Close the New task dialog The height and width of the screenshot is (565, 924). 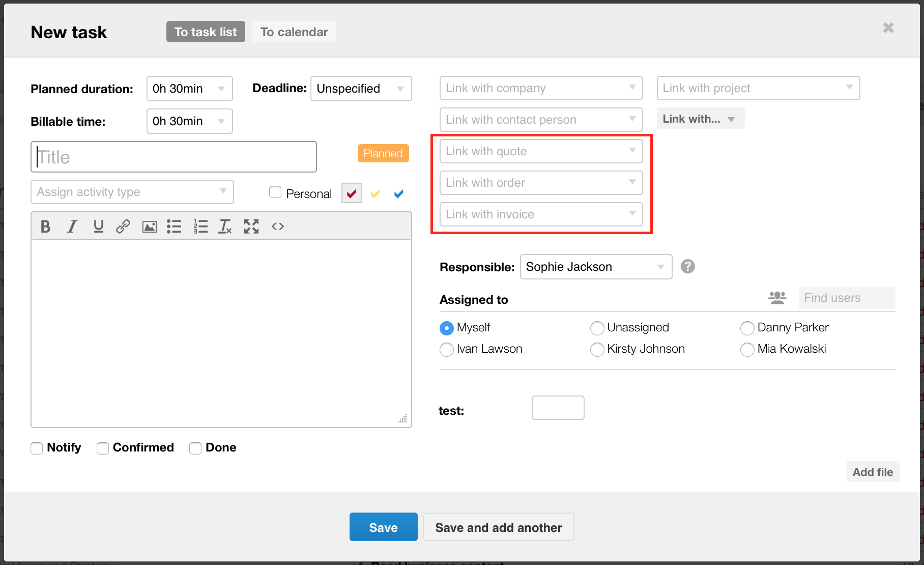click(x=888, y=28)
